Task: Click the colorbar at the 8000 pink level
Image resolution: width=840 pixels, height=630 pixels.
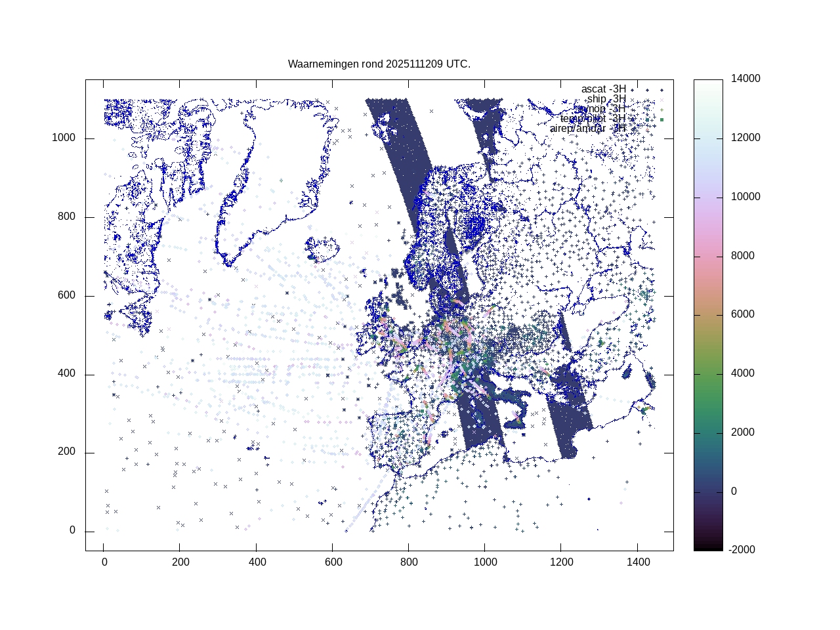Action: [708, 256]
